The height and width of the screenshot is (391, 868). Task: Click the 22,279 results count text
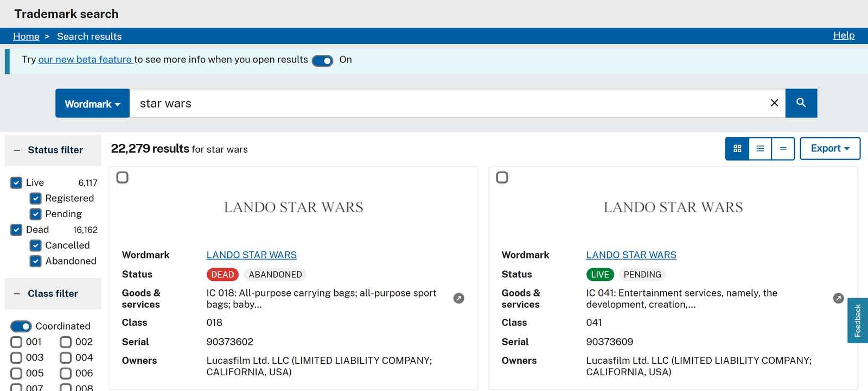coord(150,149)
